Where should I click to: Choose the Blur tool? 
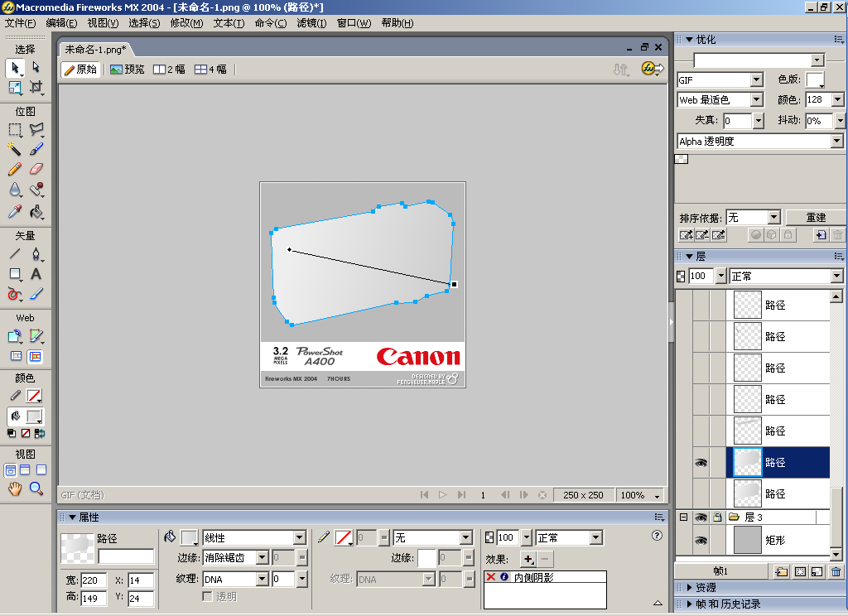coord(15,190)
